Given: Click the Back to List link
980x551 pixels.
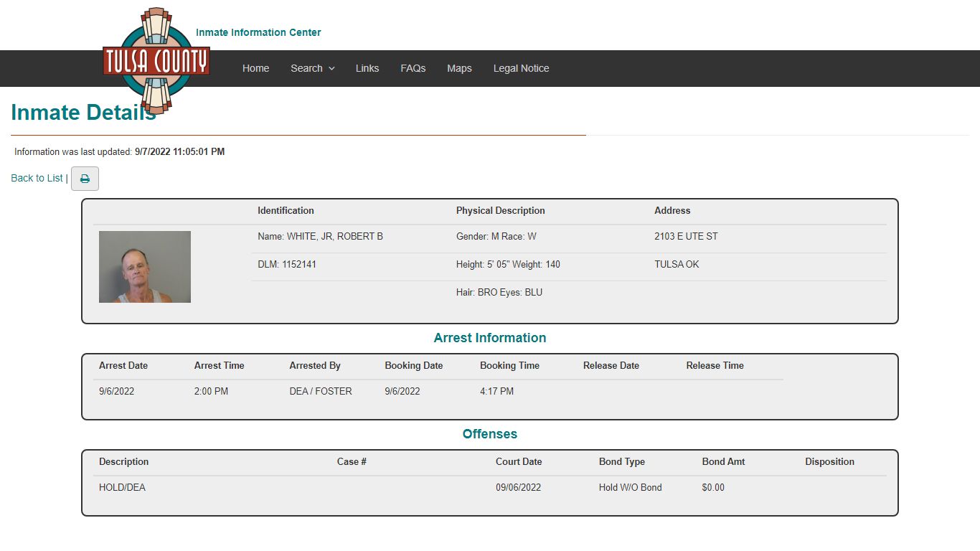Looking at the screenshot, I should tap(37, 178).
